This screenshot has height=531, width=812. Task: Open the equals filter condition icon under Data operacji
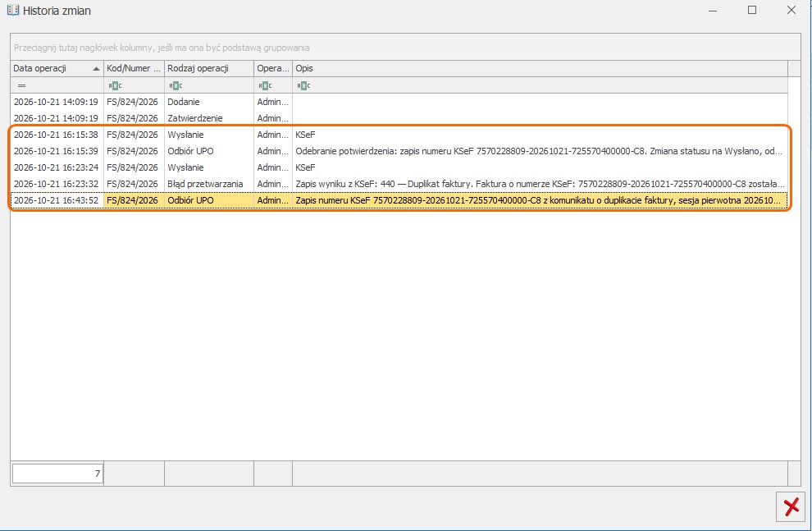tap(21, 85)
